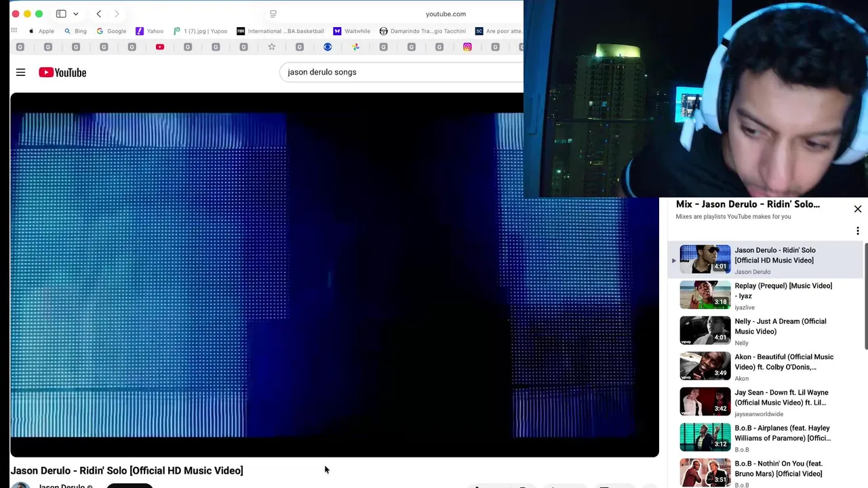Play 'B.o.B - Airplanes' playlist title
Image resolution: width=868 pixels, height=488 pixels.
point(783,433)
